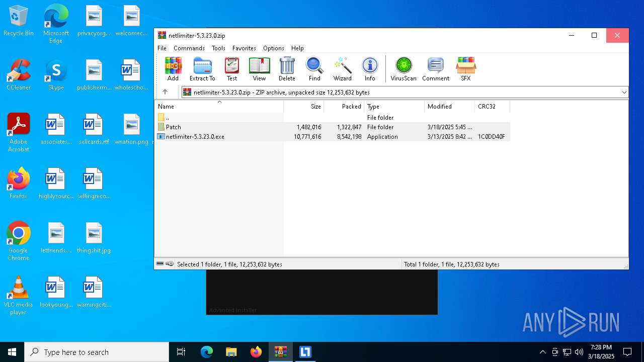
Task: Sort files by Packed column
Action: coord(344,107)
